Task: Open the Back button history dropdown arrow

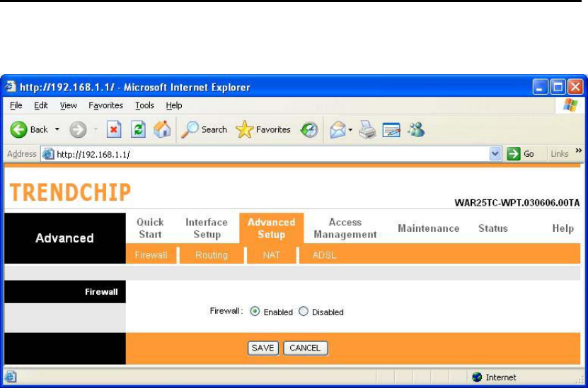Action: tap(57, 129)
